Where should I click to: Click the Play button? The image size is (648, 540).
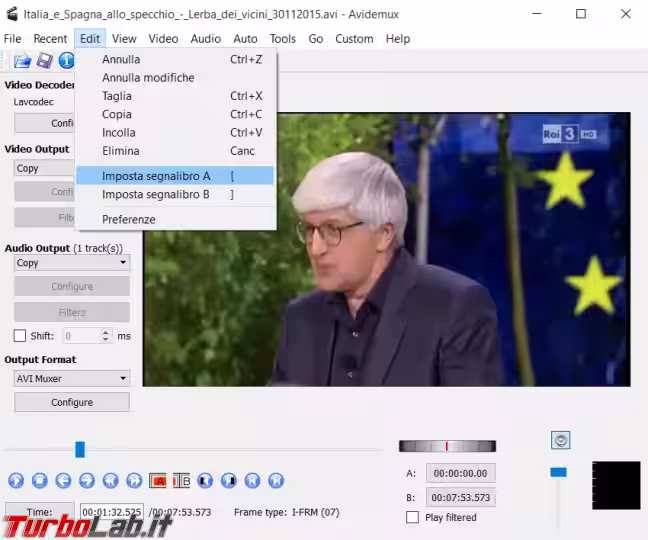pos(16,481)
